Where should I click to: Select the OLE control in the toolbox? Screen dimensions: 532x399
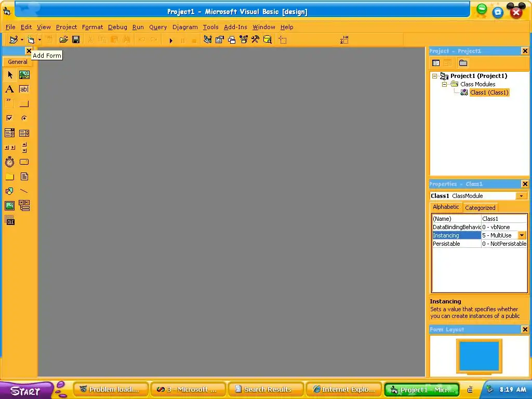[10, 220]
